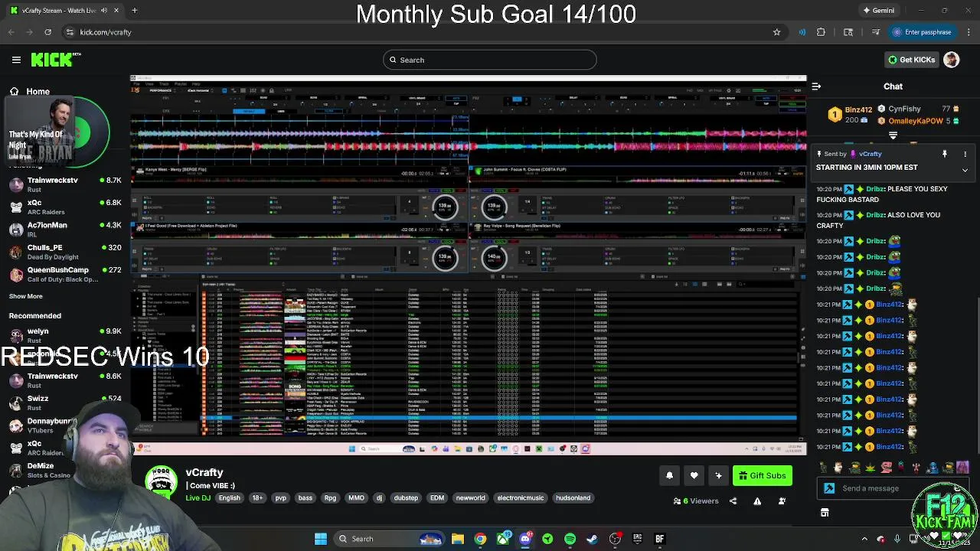Click the hammer badge in message box
This screenshot has height=551, width=980.
tap(829, 488)
